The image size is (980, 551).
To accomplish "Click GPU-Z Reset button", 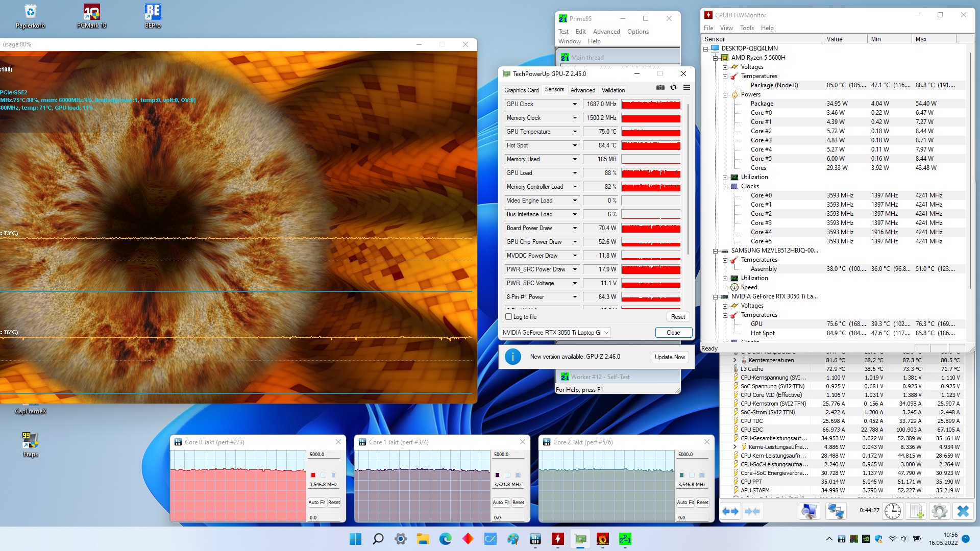I will [x=678, y=317].
